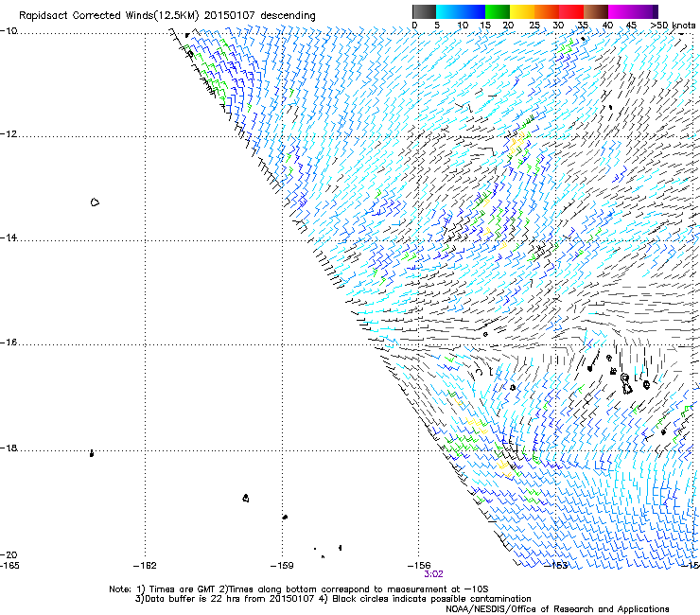
Task: Click the green 15-20 knots legend segment
Action: [x=498, y=11]
